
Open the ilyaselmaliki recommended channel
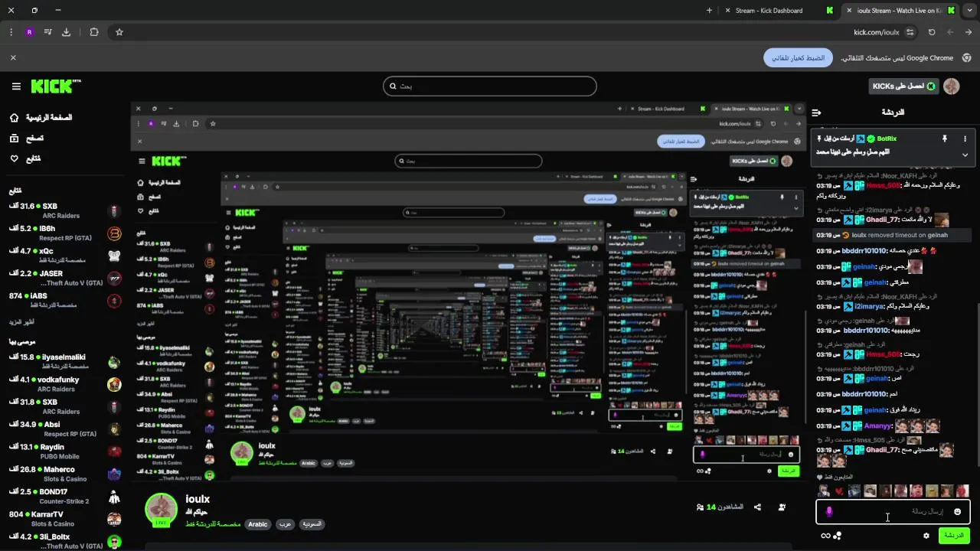tap(64, 361)
